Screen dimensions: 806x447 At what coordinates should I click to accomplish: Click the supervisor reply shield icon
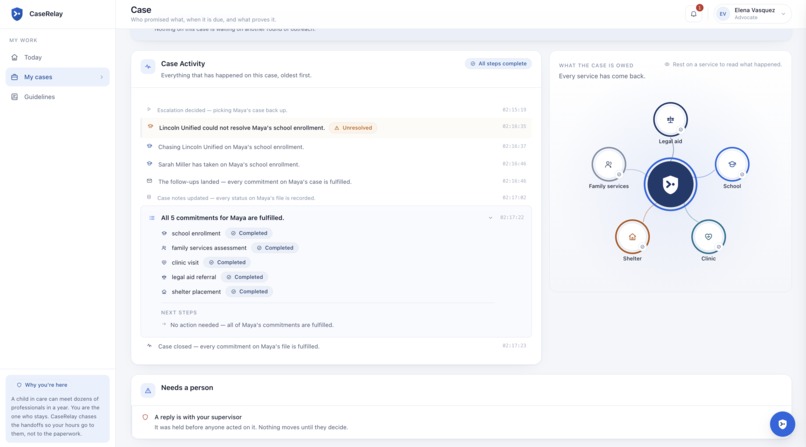tap(145, 417)
